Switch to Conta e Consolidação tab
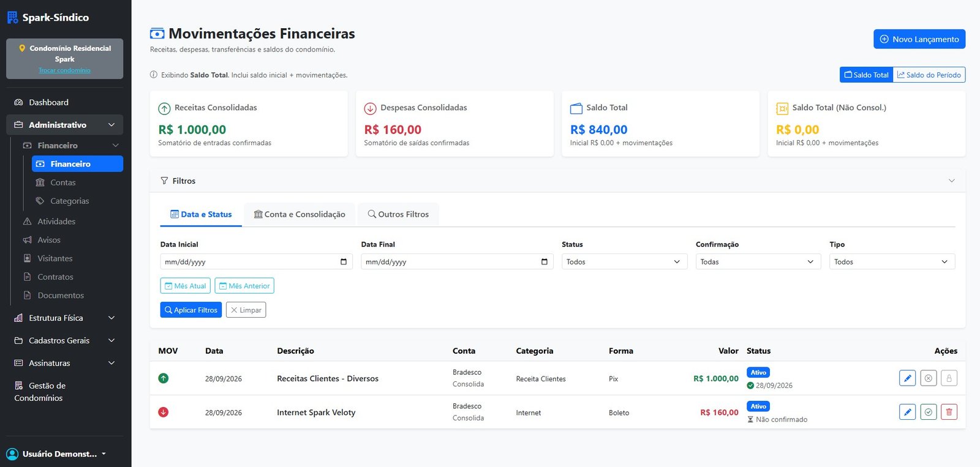This screenshot has height=467, width=980. (x=300, y=214)
